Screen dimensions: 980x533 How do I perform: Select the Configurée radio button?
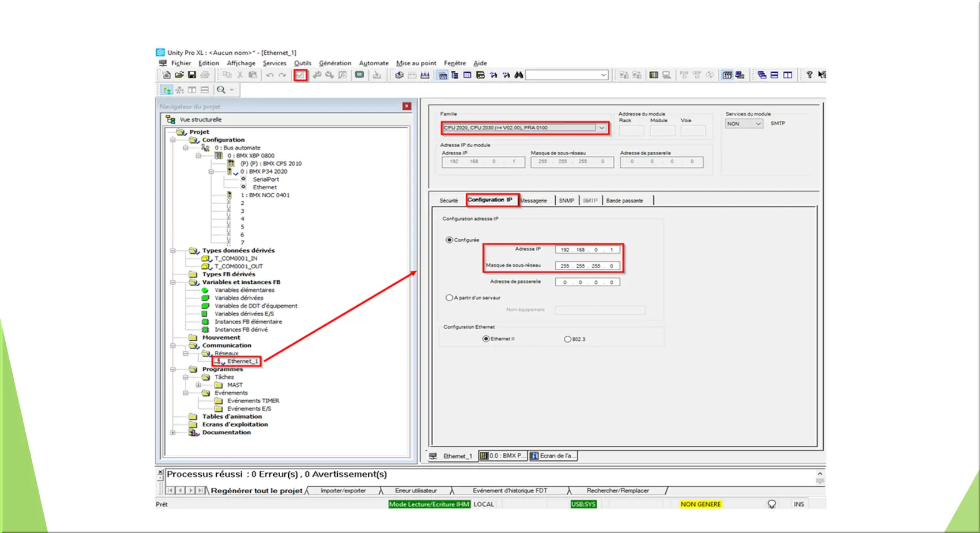click(449, 240)
